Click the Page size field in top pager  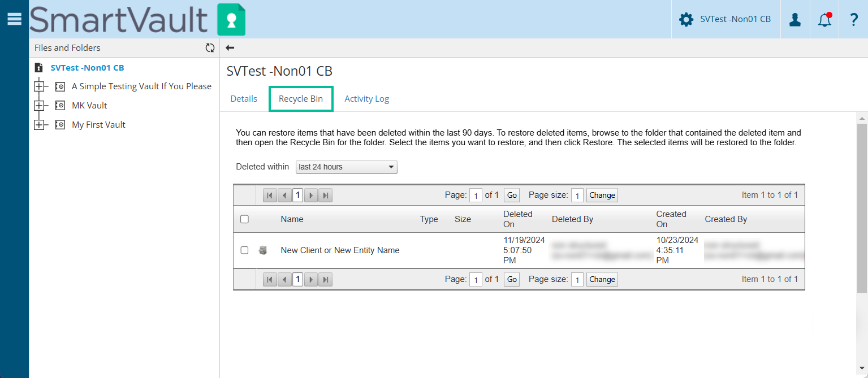click(577, 195)
